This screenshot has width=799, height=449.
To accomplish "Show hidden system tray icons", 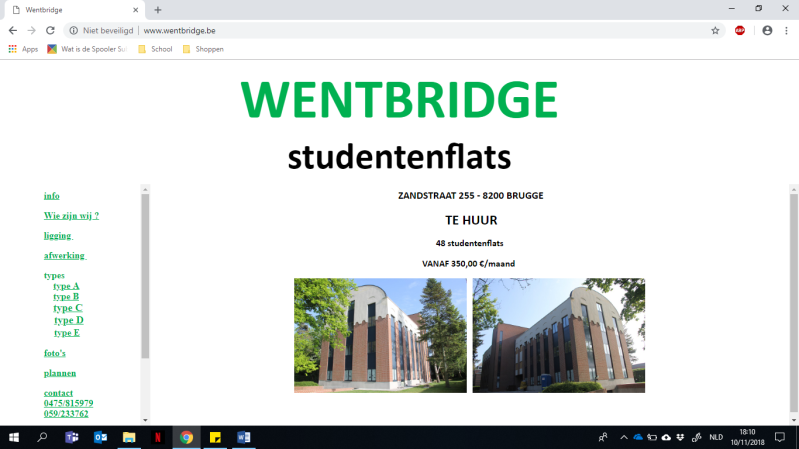I will [624, 437].
